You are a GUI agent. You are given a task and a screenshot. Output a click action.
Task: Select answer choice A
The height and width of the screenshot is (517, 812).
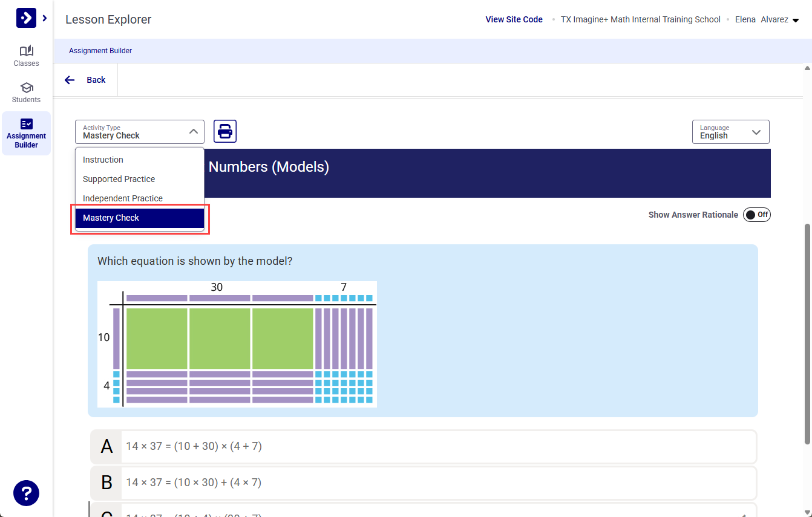424,446
